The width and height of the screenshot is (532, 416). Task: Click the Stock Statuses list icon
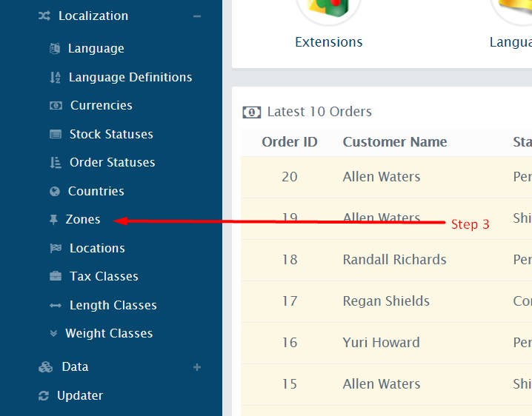point(56,134)
